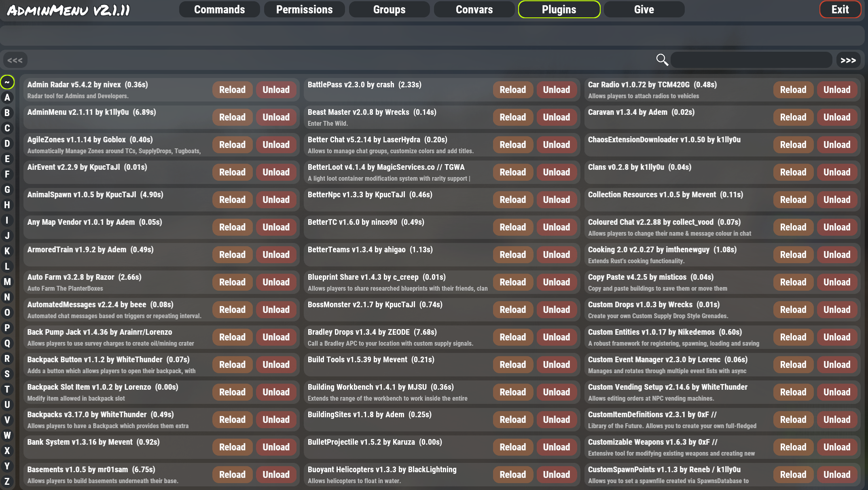Unload the Bank System plugin
868x490 pixels.
pos(276,447)
